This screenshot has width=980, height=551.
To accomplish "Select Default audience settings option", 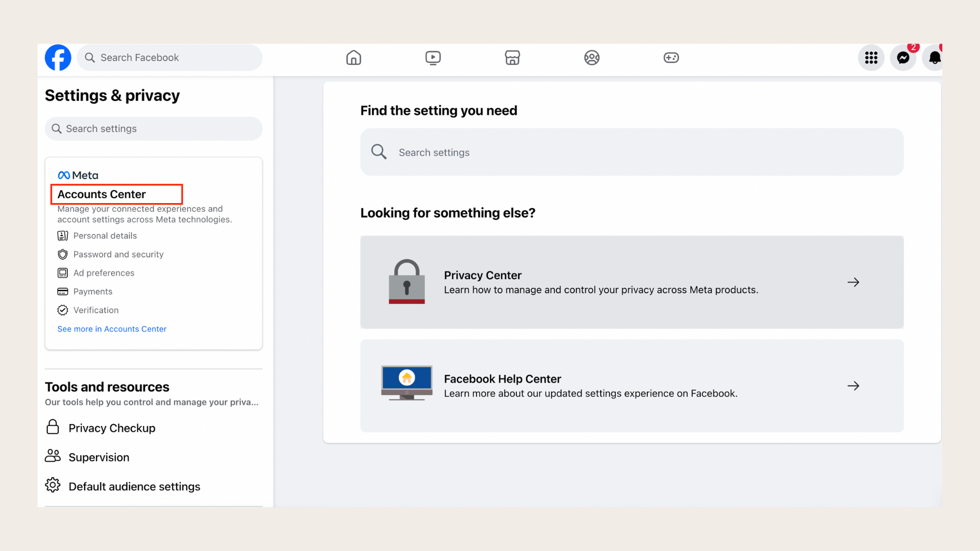I will tap(134, 486).
